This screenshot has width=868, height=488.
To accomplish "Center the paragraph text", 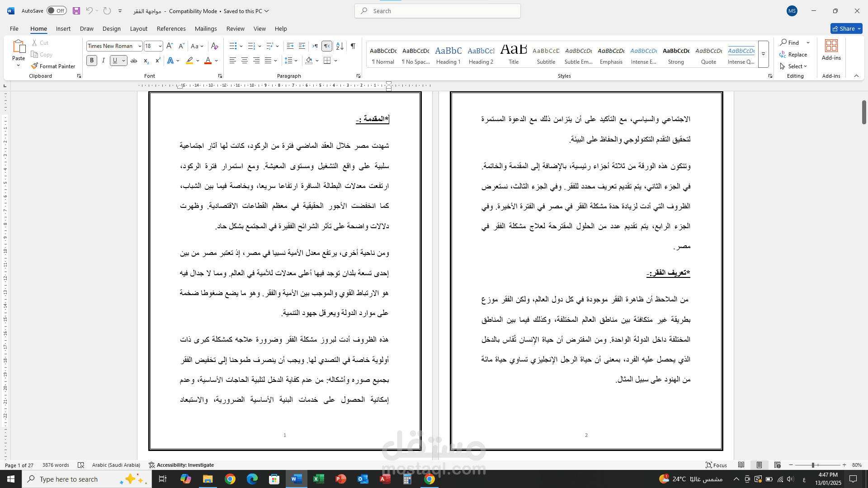I will (x=245, y=61).
